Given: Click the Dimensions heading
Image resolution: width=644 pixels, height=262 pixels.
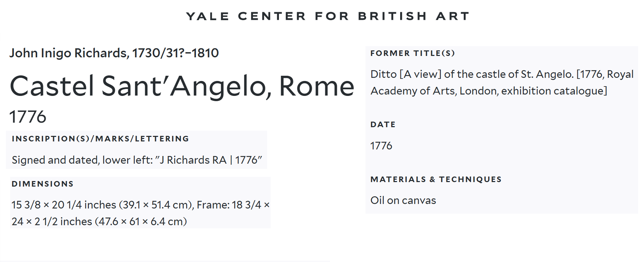Looking at the screenshot, I should pos(42,184).
